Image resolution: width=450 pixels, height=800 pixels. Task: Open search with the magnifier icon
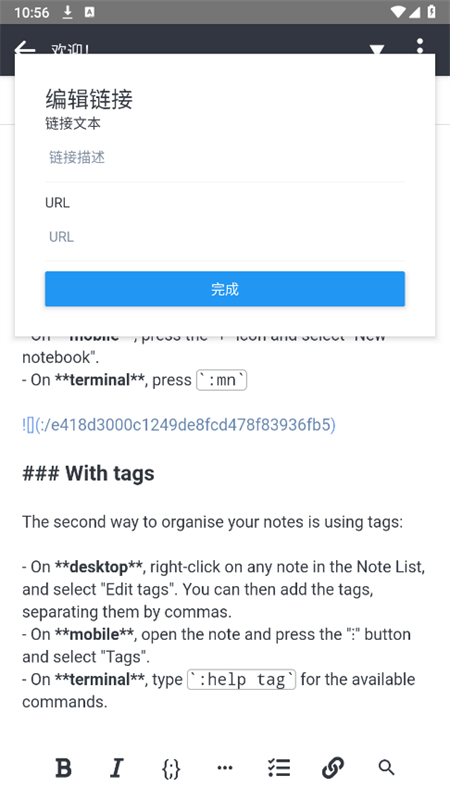coord(387,767)
